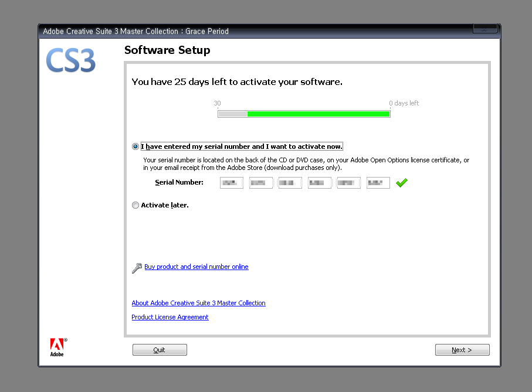Click the CS3 logo
The image size is (532, 392).
point(71,60)
